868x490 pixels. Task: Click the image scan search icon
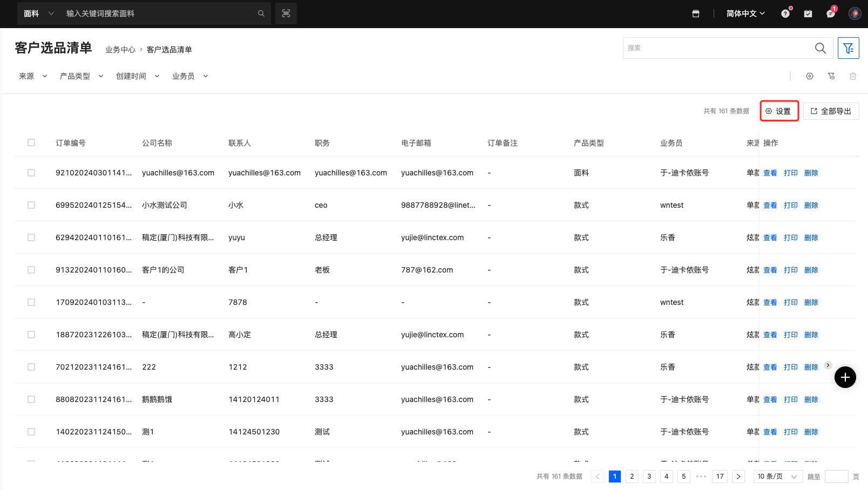coord(286,13)
